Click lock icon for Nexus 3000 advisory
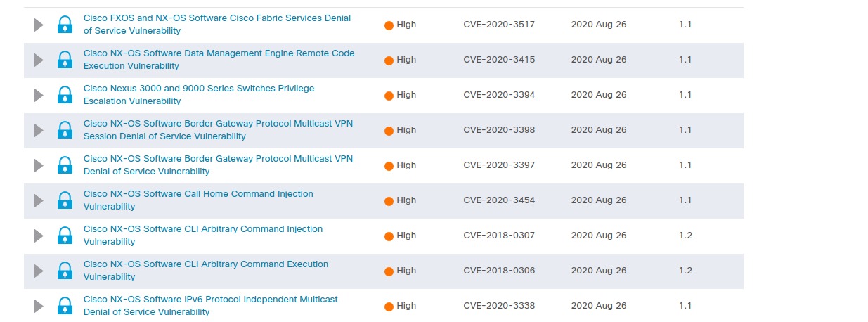The image size is (868, 322). 65,95
